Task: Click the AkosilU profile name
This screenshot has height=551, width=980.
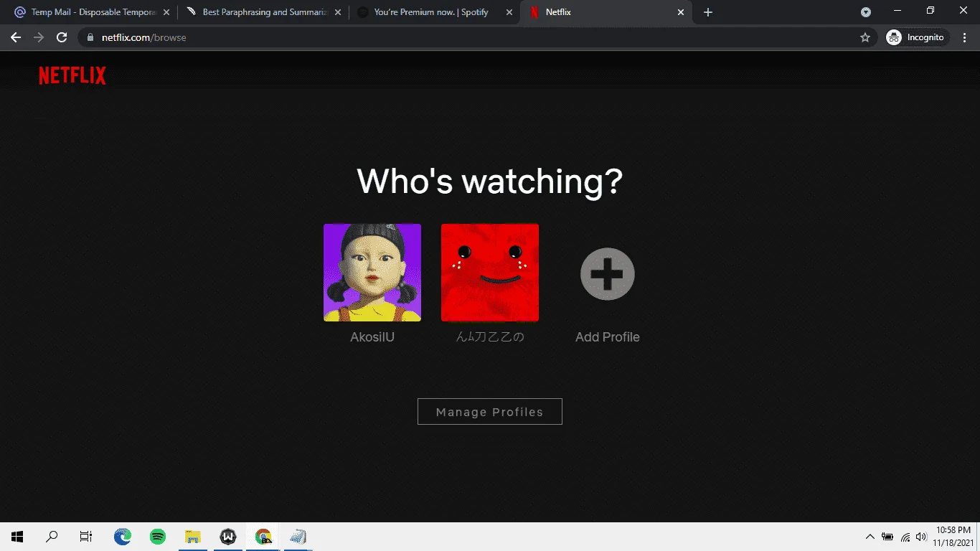Action: [372, 337]
